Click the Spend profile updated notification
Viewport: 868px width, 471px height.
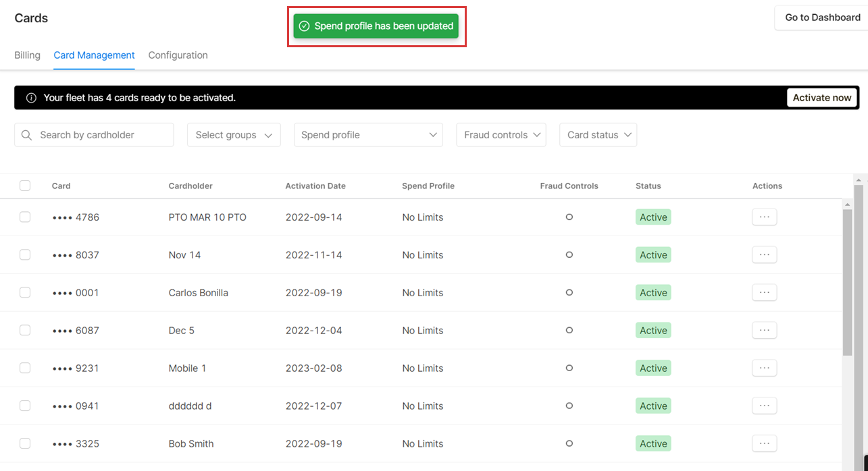click(376, 26)
